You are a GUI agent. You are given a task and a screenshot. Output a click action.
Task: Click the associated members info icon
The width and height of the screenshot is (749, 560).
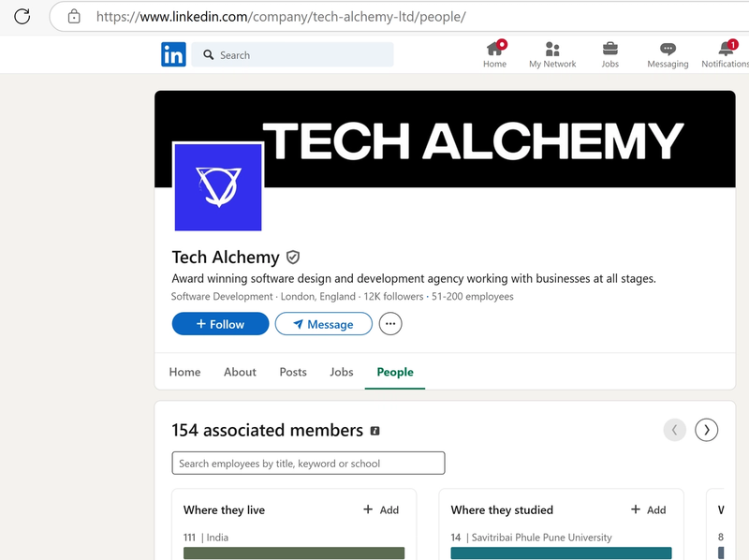[x=375, y=431]
